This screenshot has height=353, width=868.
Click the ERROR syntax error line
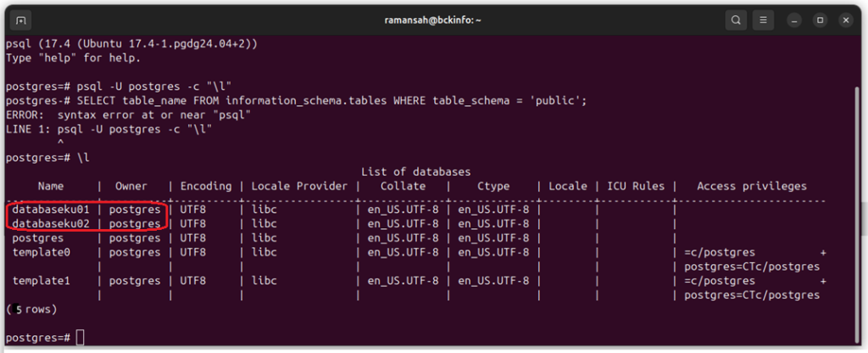[129, 115]
